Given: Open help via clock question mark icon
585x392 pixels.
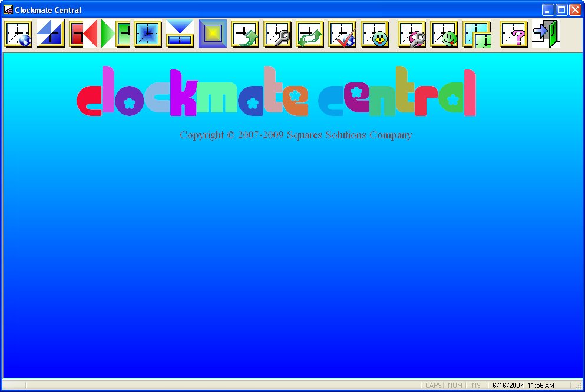Looking at the screenshot, I should (x=514, y=34).
